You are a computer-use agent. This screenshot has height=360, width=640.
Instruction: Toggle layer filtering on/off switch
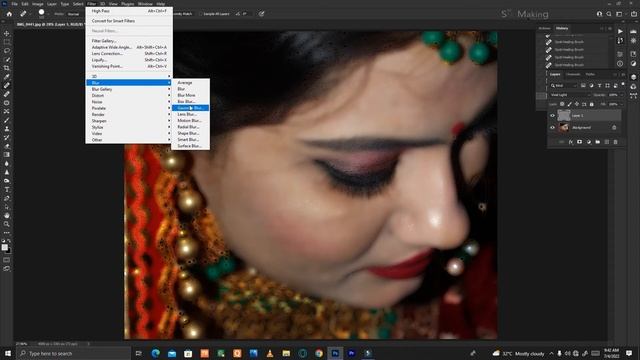tap(623, 84)
